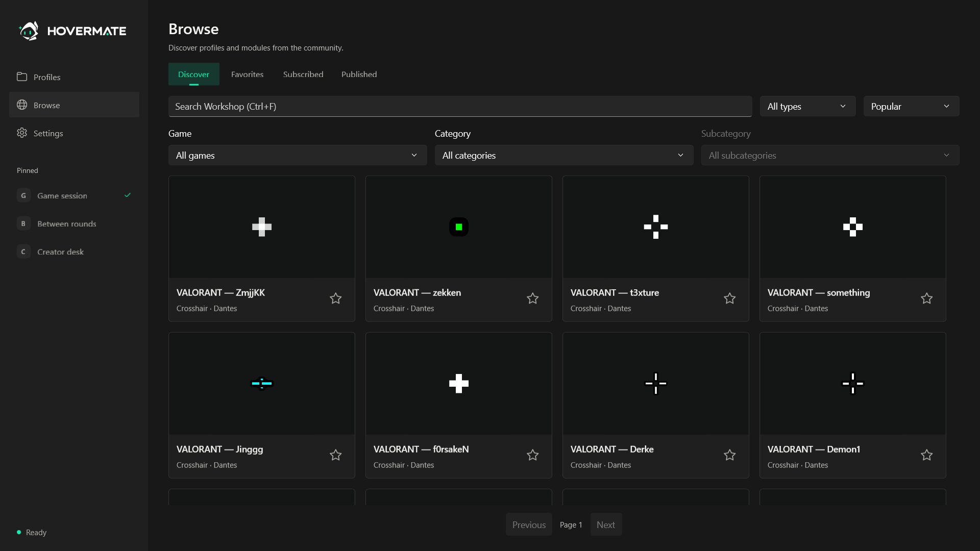The image size is (980, 551).
Task: Click the Ready status indicator
Action: [32, 532]
